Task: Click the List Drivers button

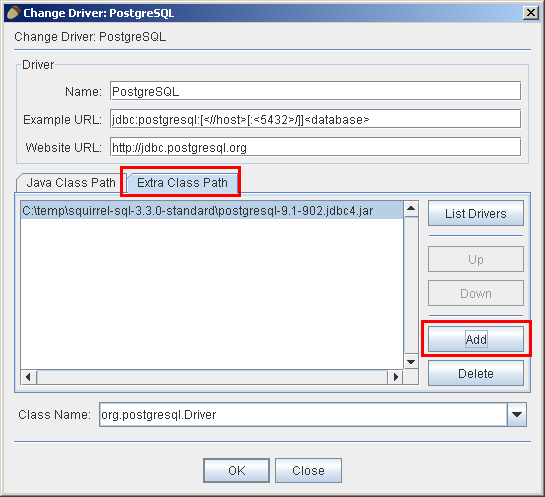Action: [475, 213]
